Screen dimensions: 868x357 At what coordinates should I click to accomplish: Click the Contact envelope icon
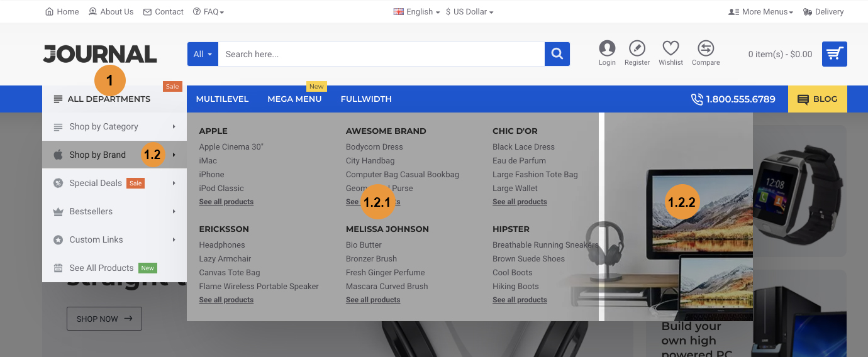(x=147, y=11)
